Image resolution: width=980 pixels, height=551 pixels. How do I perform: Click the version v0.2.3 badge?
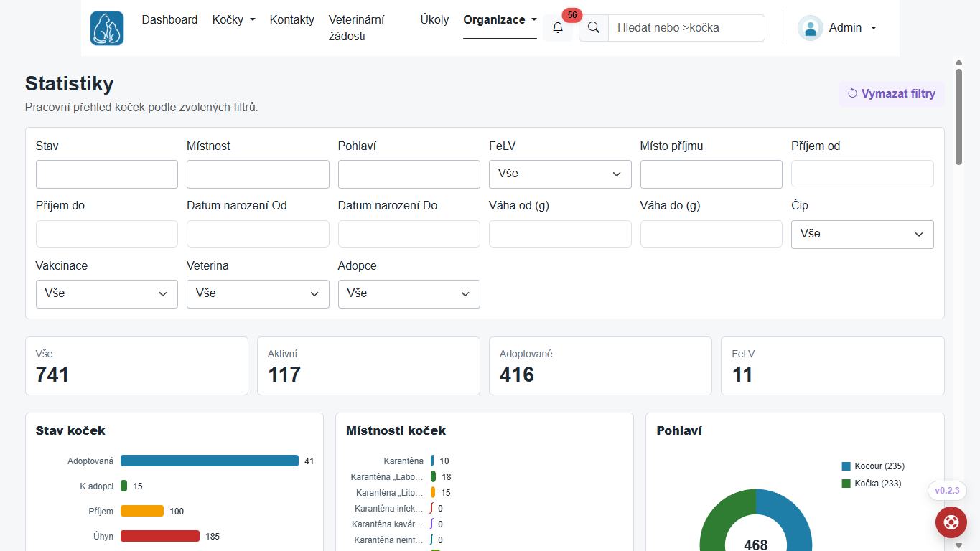pos(947,491)
